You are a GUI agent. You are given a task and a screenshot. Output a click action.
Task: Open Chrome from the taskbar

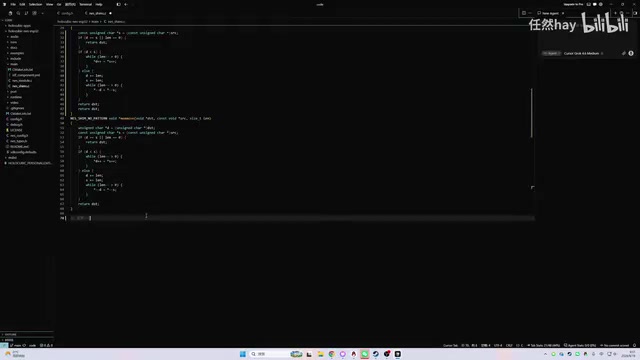coord(331,354)
